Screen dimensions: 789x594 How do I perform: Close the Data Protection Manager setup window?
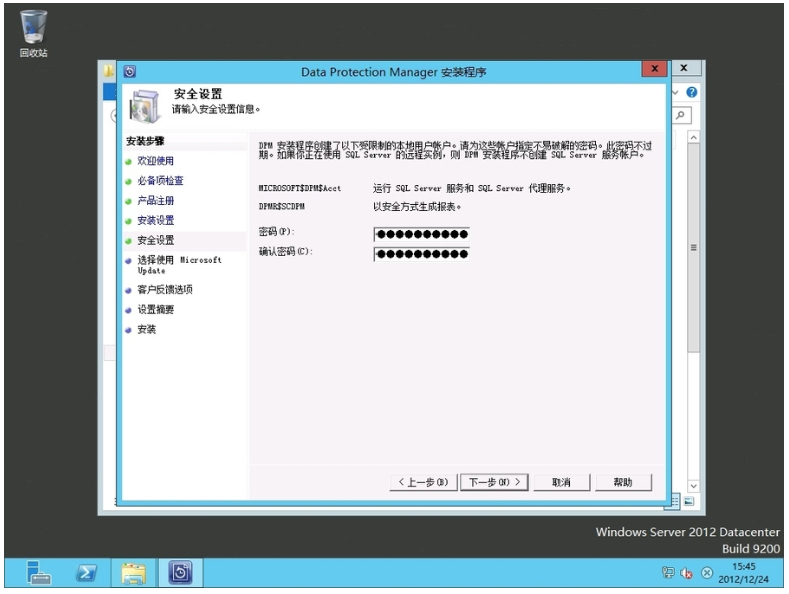pyautogui.click(x=654, y=68)
